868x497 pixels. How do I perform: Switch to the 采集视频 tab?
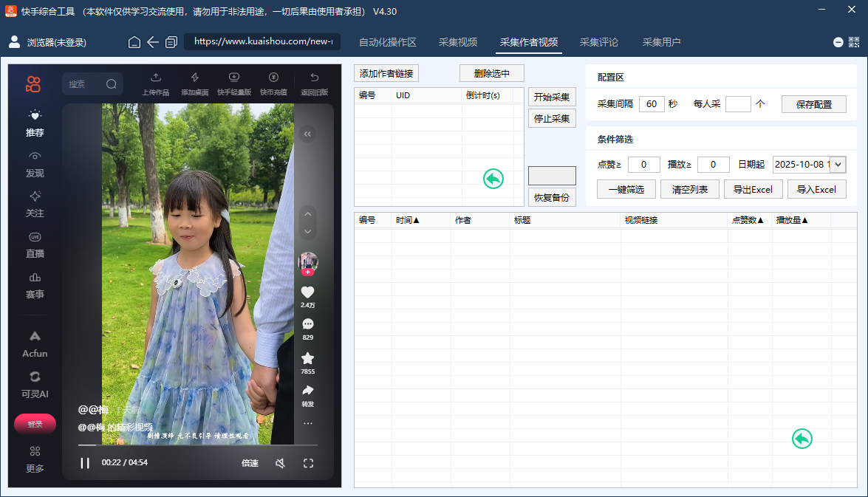pyautogui.click(x=457, y=42)
